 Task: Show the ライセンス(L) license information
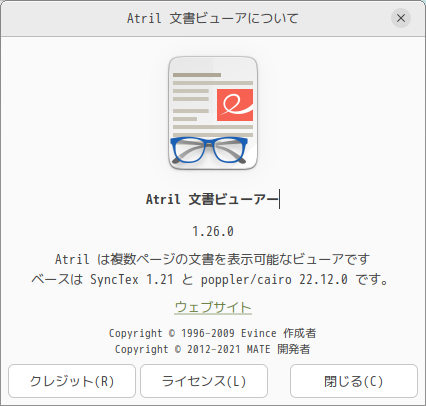pos(204,381)
